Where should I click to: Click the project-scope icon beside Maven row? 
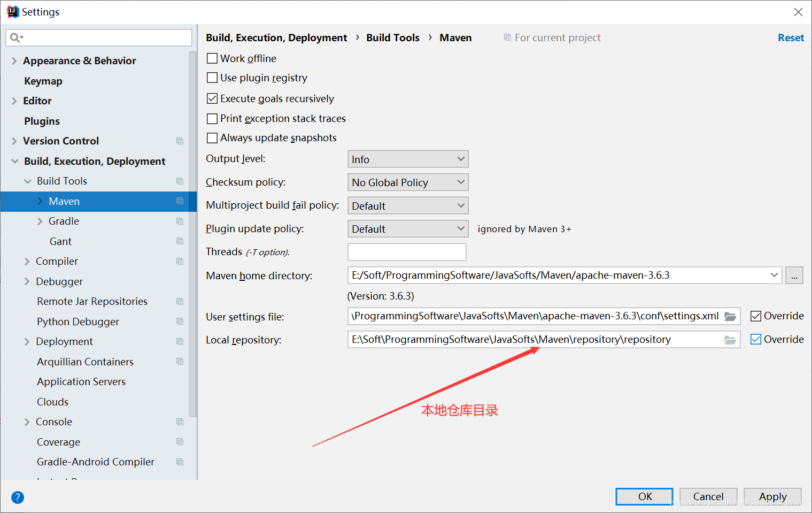180,201
